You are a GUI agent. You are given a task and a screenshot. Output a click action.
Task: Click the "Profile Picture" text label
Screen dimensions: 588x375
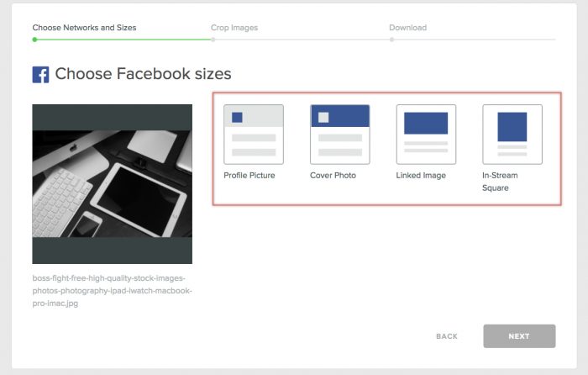point(249,176)
